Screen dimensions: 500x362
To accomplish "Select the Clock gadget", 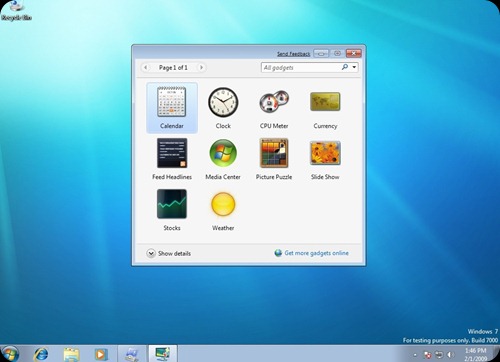I will point(223,108).
